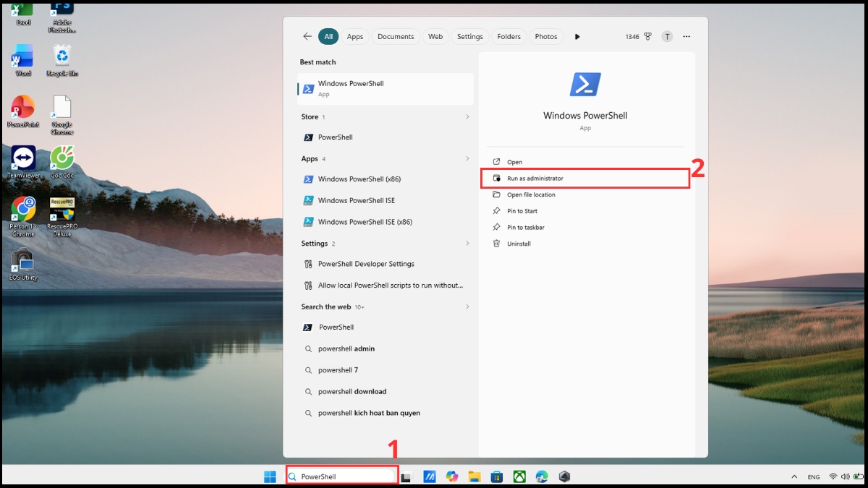Select the Settings search filter
868x488 pixels.
click(470, 36)
